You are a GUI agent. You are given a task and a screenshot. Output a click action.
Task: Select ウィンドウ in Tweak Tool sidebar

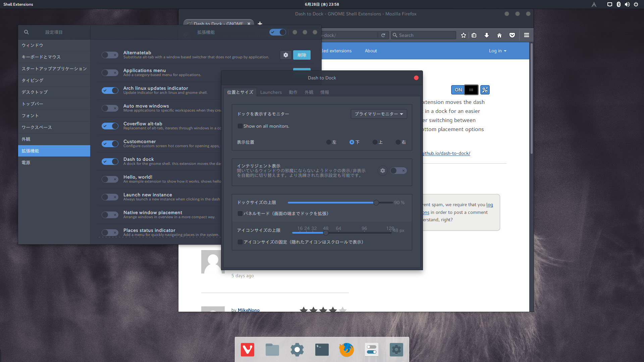tap(54, 45)
